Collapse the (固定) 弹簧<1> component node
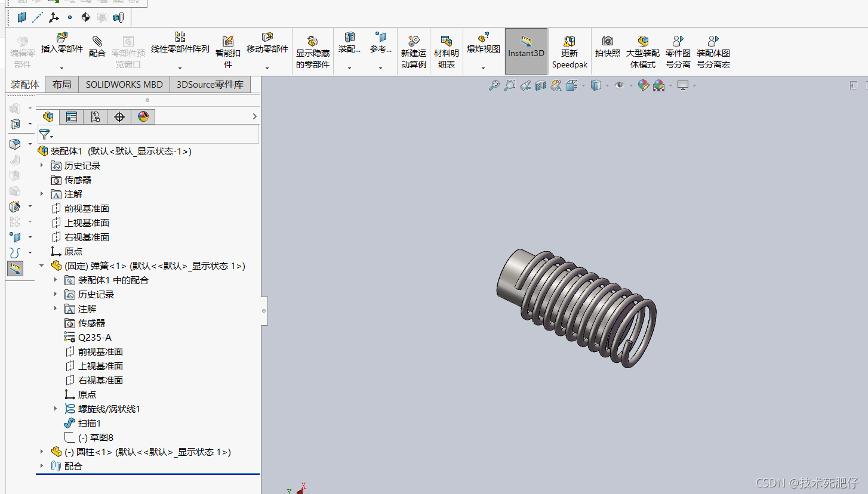 42,266
